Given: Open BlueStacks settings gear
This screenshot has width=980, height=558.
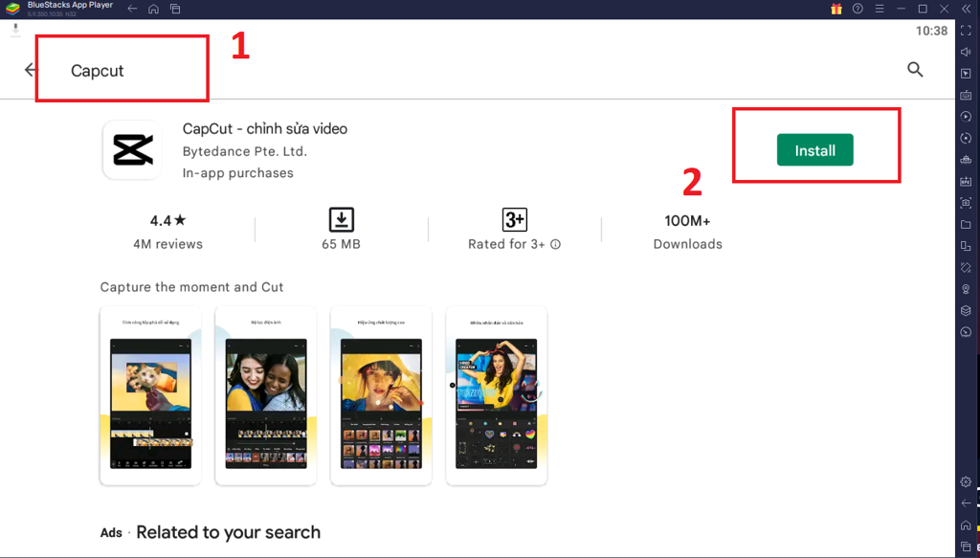Looking at the screenshot, I should click(966, 481).
